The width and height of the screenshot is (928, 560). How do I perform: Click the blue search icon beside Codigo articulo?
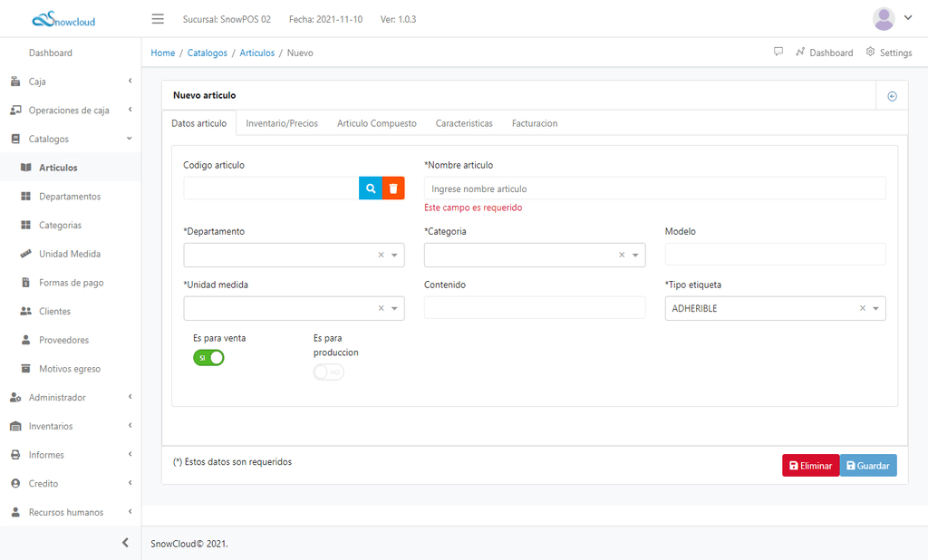(371, 188)
